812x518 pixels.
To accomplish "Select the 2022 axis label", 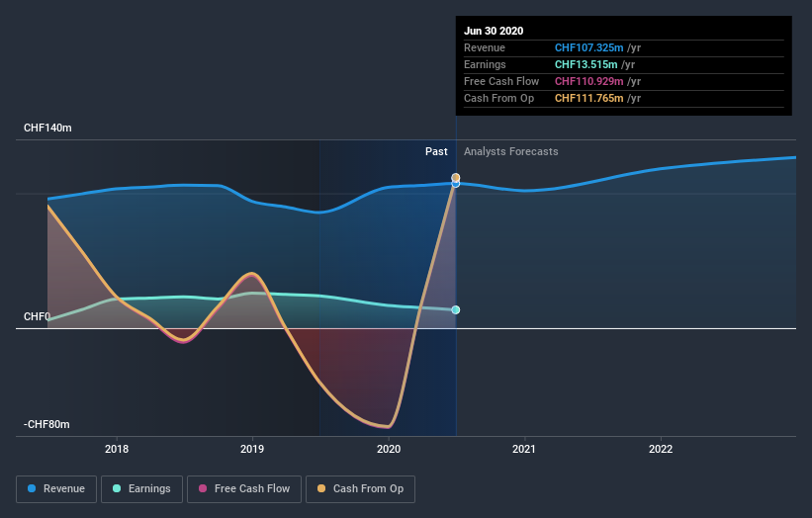I will (661, 449).
